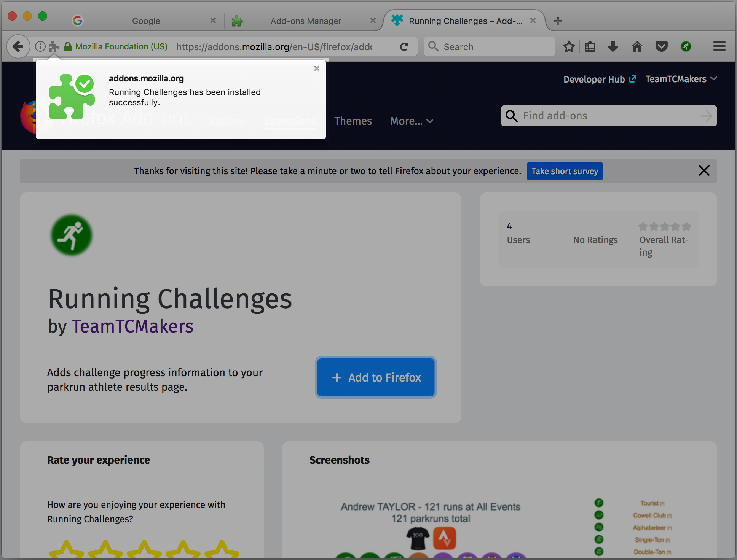Viewport: 737px width, 560px height.
Task: Click Running Challenges extension toolbar icon
Action: (x=686, y=47)
